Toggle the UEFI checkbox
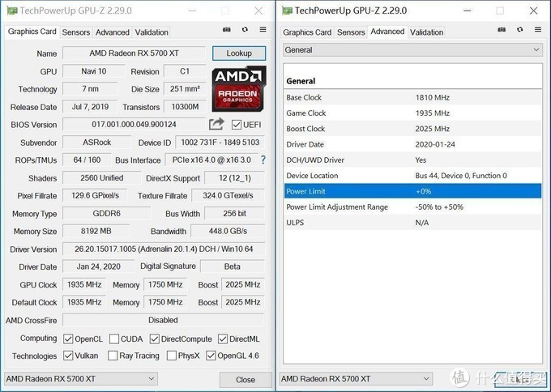The image size is (551, 392). point(237,125)
